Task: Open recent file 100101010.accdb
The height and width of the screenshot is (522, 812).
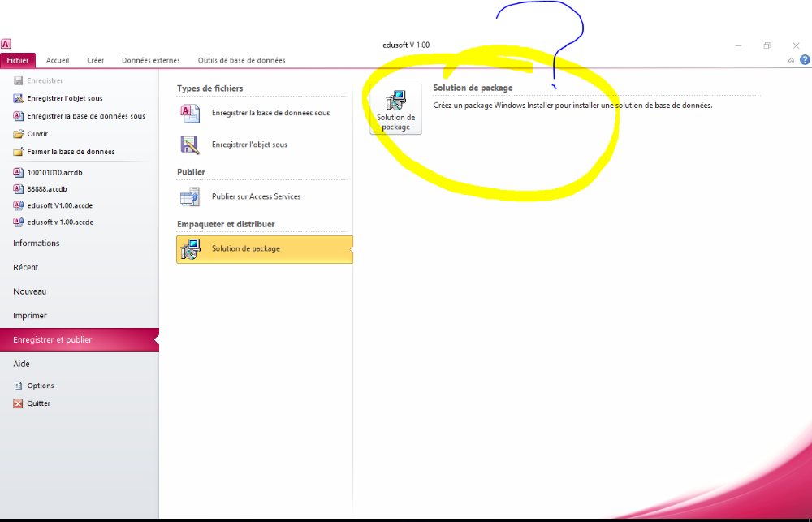Action: coord(54,173)
